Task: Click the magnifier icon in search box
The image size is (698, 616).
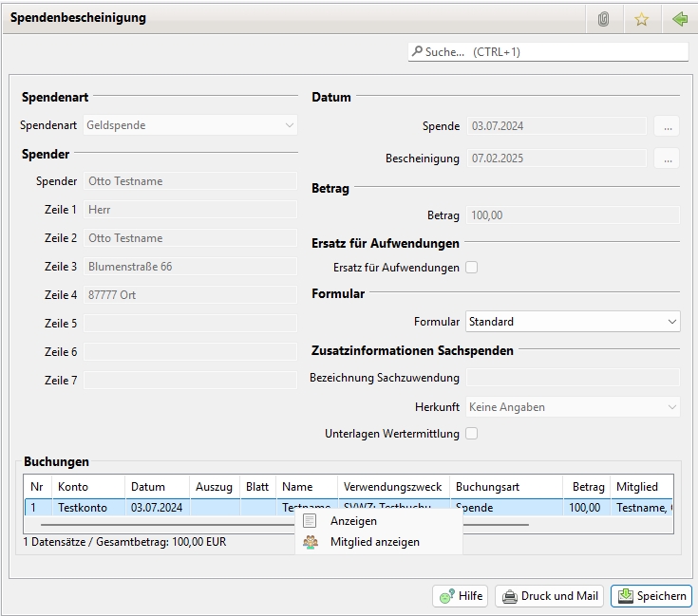Action: 417,52
